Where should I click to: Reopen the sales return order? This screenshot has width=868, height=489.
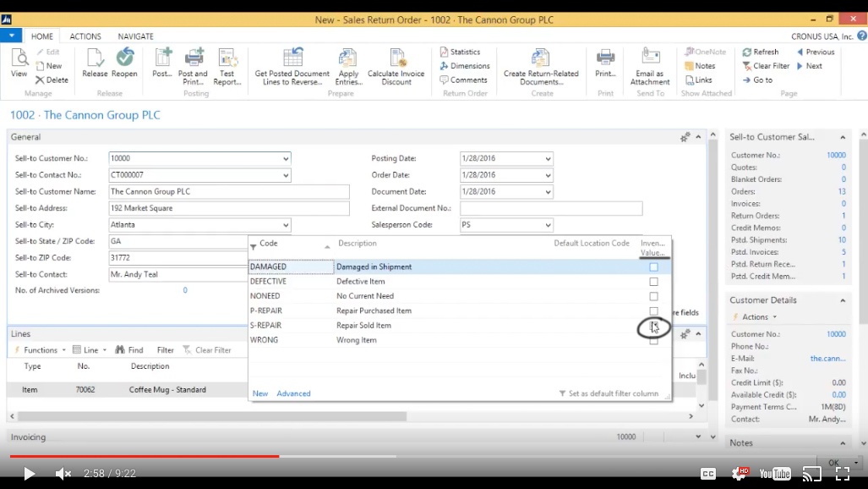[124, 63]
